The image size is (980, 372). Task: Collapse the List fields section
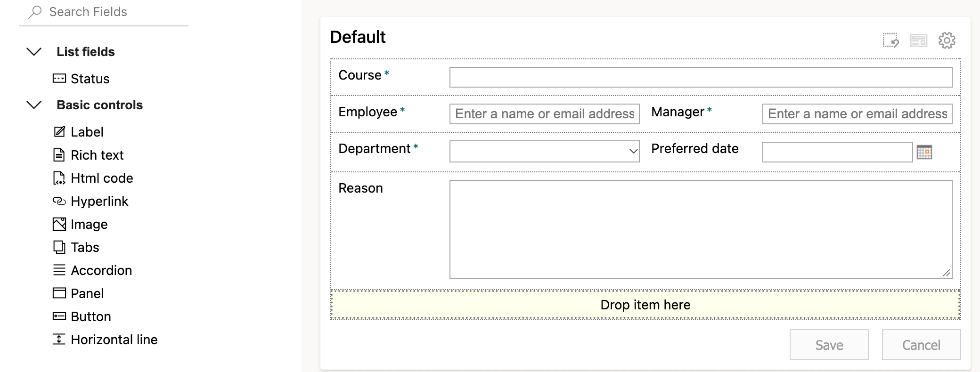[x=34, y=52]
